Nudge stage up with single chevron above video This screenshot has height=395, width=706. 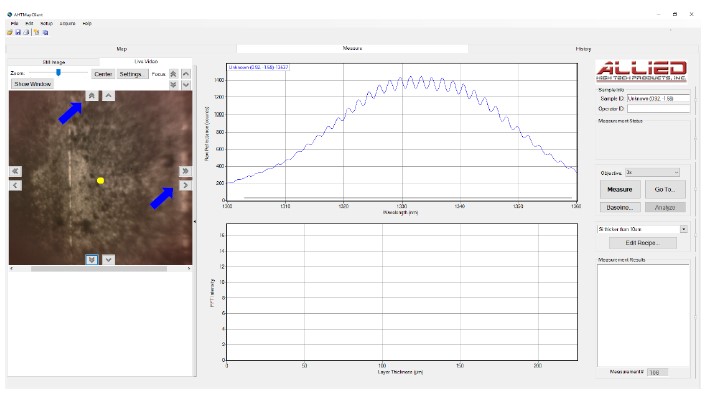point(109,95)
